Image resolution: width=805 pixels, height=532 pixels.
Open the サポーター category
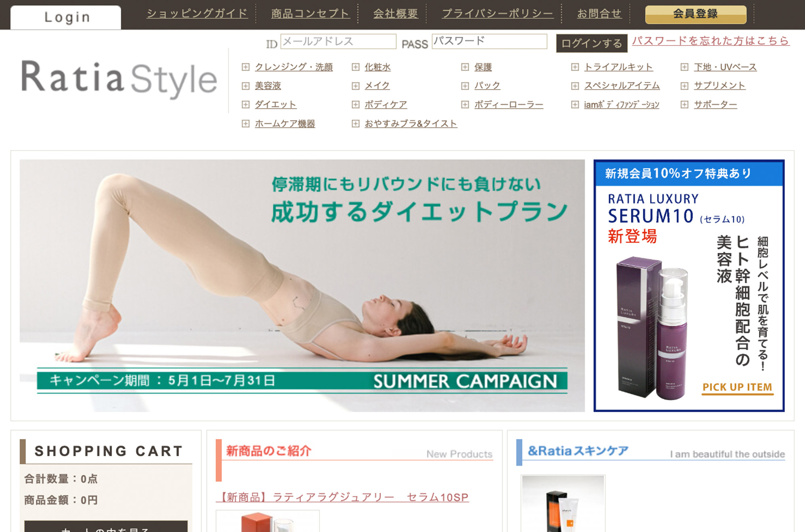pyautogui.click(x=715, y=105)
